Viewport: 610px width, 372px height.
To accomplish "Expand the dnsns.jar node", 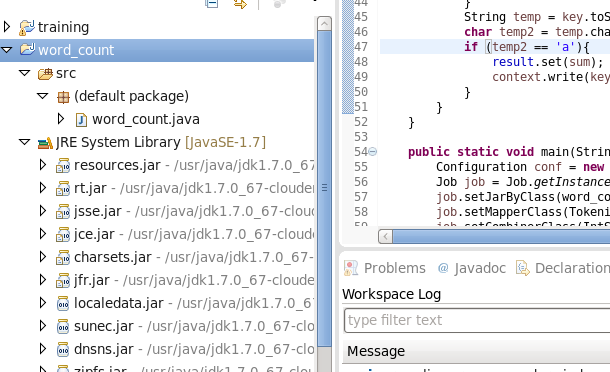I will (43, 348).
